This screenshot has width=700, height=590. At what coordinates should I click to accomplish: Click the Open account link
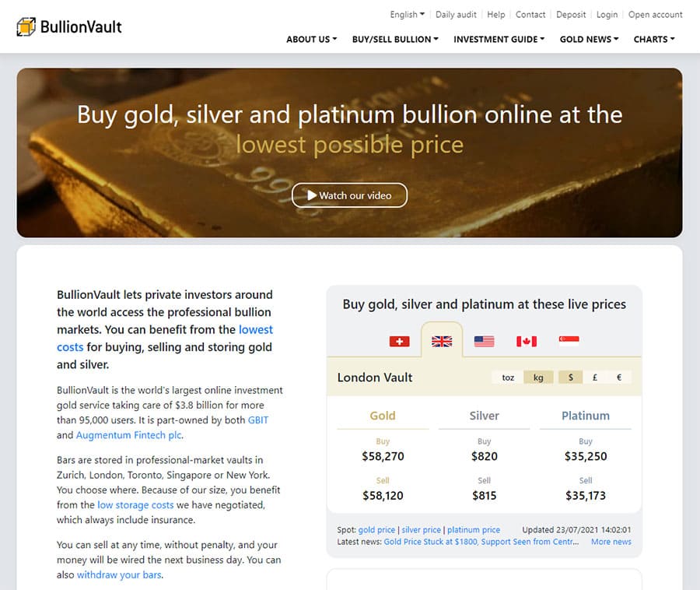656,14
